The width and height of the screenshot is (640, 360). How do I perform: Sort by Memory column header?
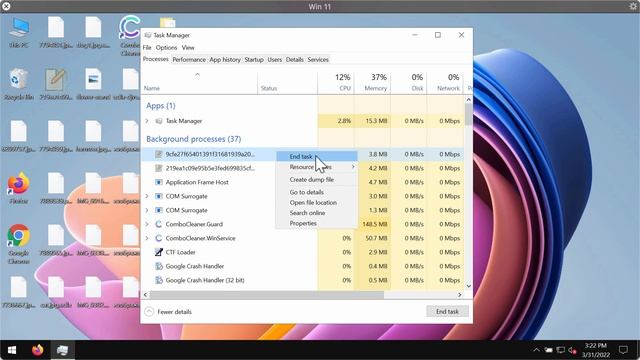(372, 83)
